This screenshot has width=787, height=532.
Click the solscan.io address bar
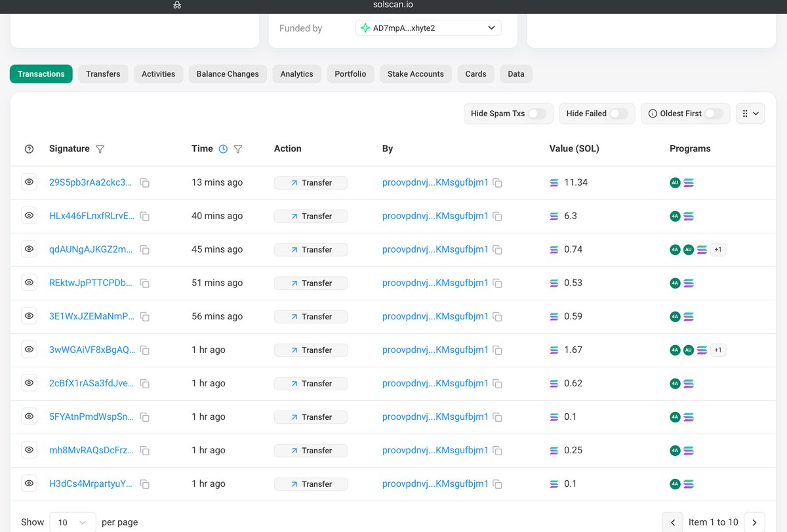393,5
